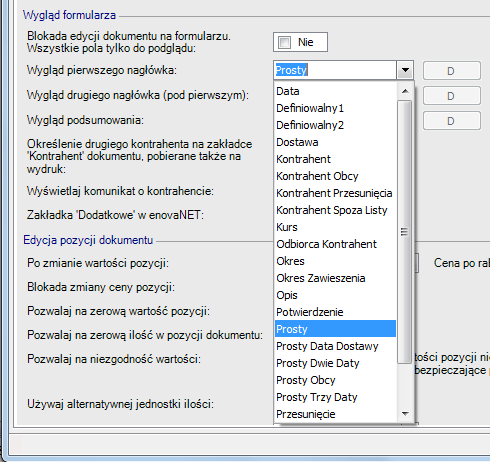The image size is (490, 462).
Task: Click scroll down arrow in dropdown list
Action: (x=405, y=414)
